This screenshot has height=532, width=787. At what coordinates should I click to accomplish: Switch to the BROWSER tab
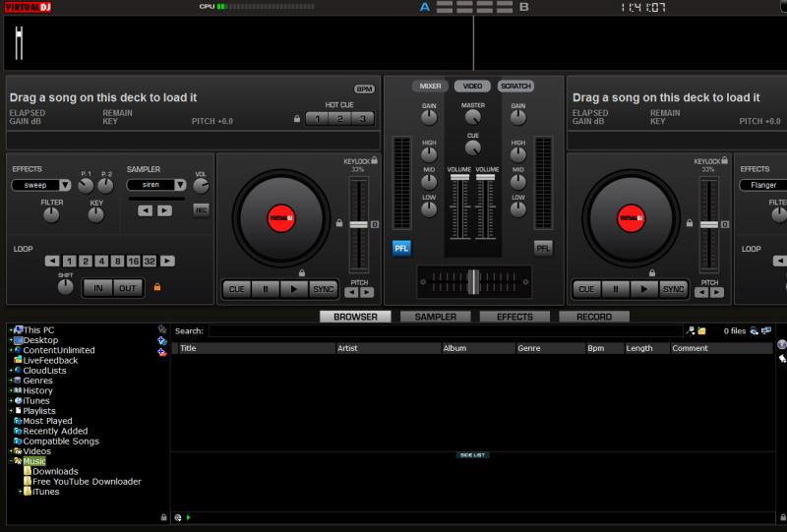coord(355,317)
